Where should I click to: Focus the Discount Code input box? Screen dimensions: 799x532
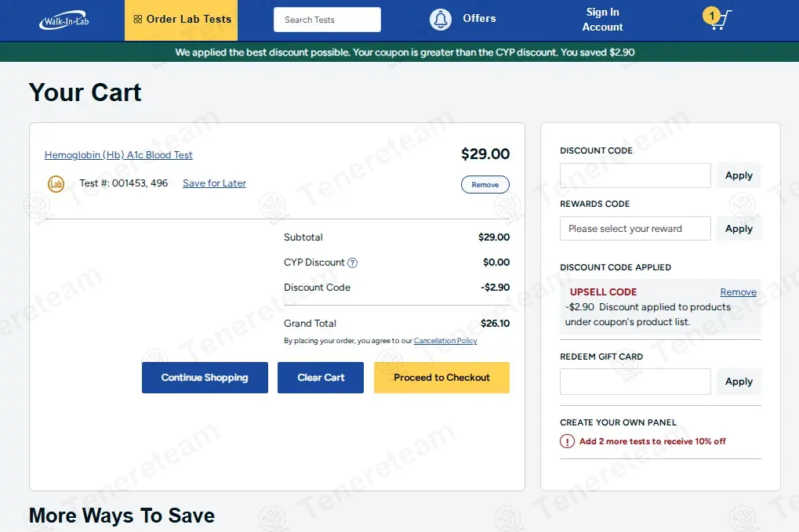click(635, 176)
